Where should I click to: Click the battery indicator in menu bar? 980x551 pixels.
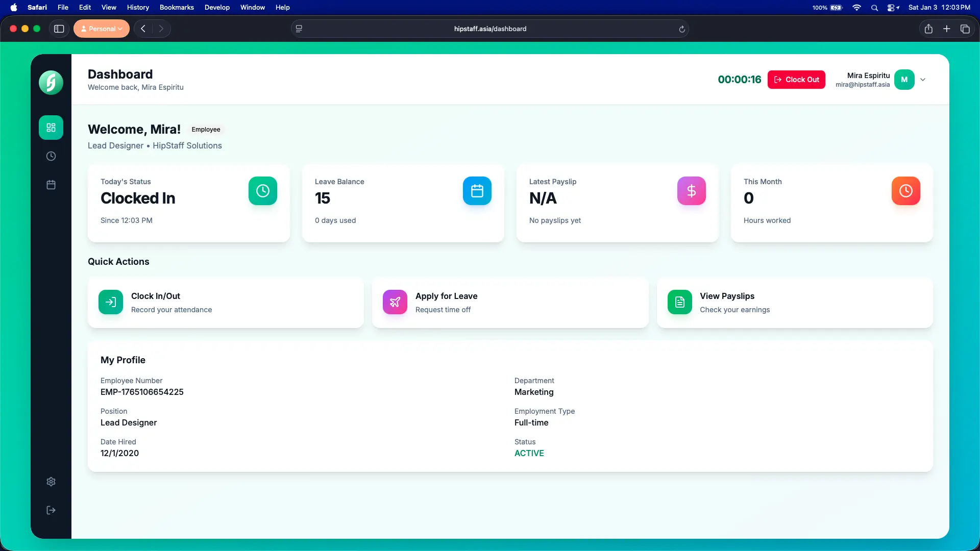(827, 8)
